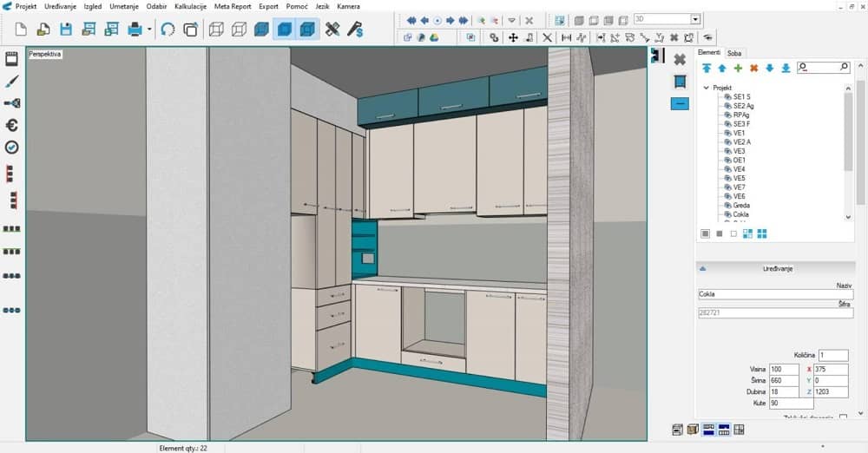Click the move arrows tool icon
The height and width of the screenshot is (453, 868).
click(513, 37)
